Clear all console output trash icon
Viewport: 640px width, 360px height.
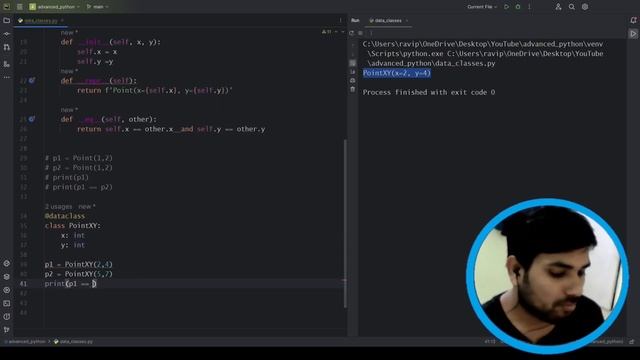point(353,89)
